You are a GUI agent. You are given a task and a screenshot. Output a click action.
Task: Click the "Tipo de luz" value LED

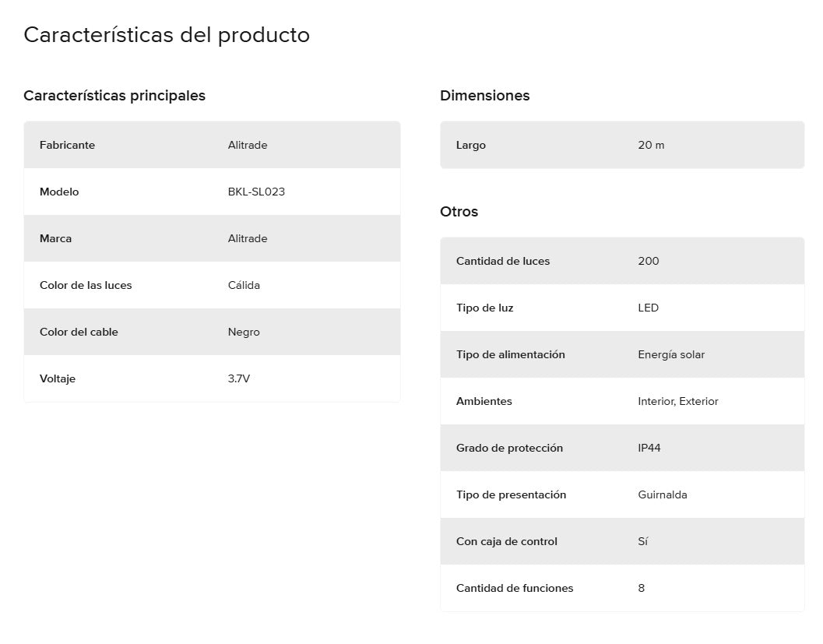coord(648,308)
